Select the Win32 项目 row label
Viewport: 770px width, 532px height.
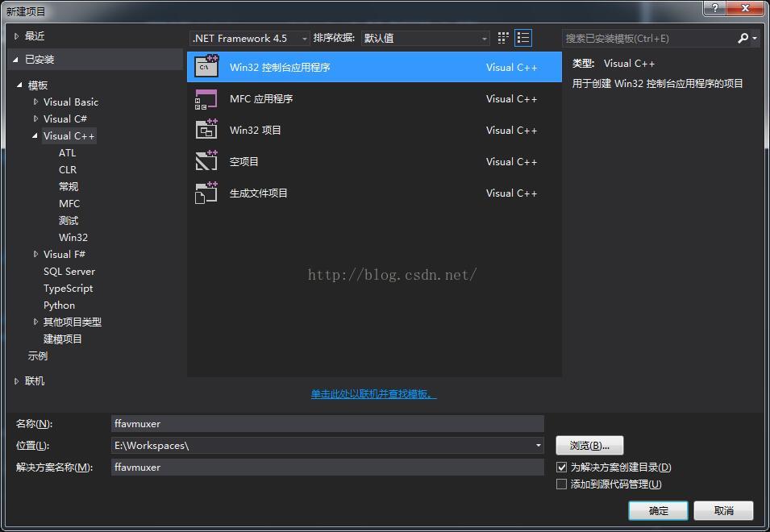click(256, 130)
